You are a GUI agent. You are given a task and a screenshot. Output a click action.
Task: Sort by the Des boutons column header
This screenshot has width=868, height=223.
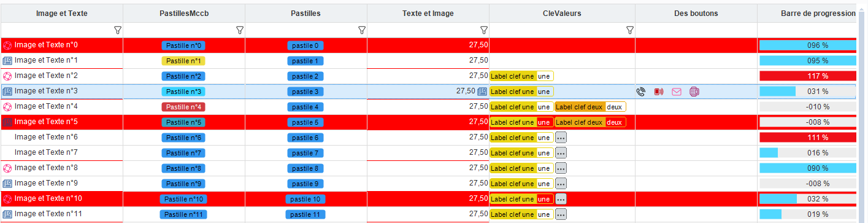click(x=696, y=13)
